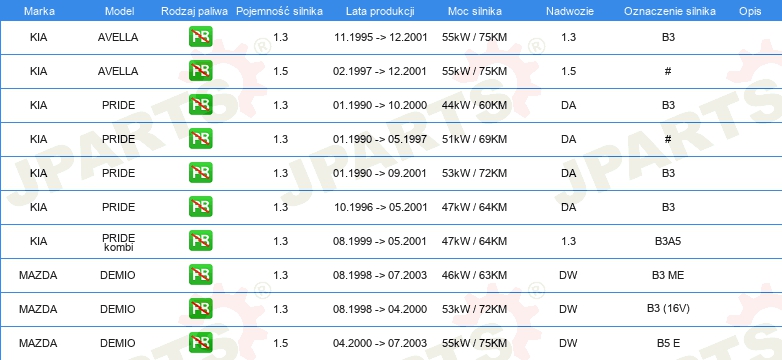Select the Moc silnika column header
782x360 pixels.
coord(475,11)
